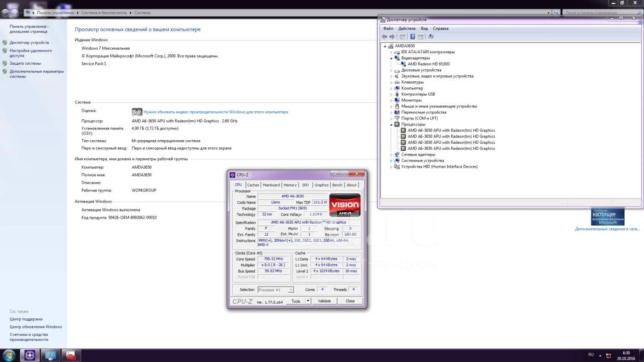Collapse the Видеоадаптеры node
Image resolution: width=644 pixels, height=362 pixels.
click(x=391, y=58)
